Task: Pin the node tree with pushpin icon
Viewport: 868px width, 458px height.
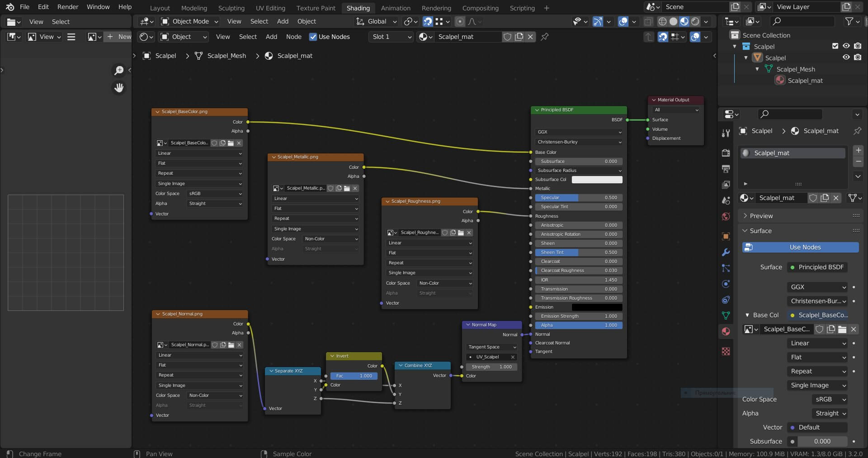Action: pyautogui.click(x=545, y=37)
